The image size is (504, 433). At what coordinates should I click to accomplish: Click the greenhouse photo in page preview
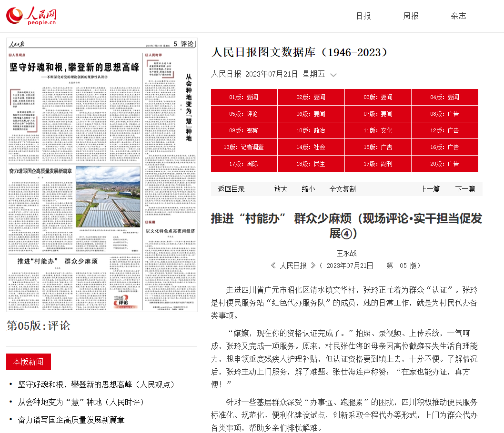click(108, 197)
